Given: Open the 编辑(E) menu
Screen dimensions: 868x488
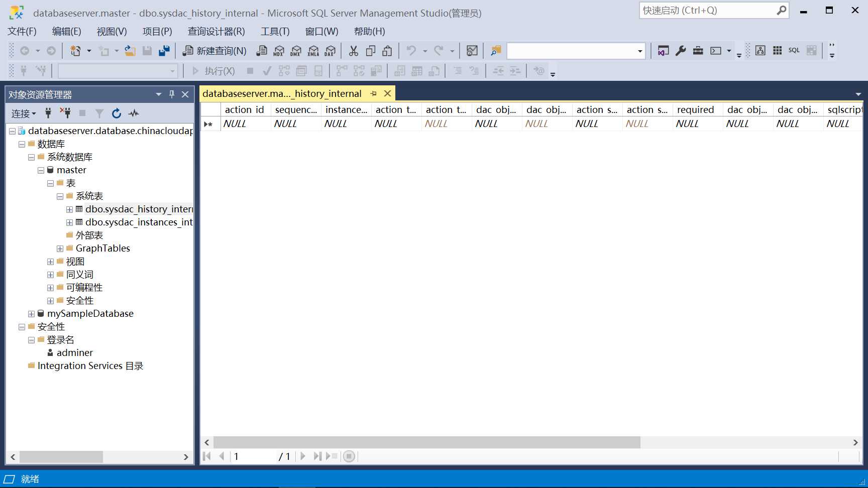Looking at the screenshot, I should tap(66, 32).
